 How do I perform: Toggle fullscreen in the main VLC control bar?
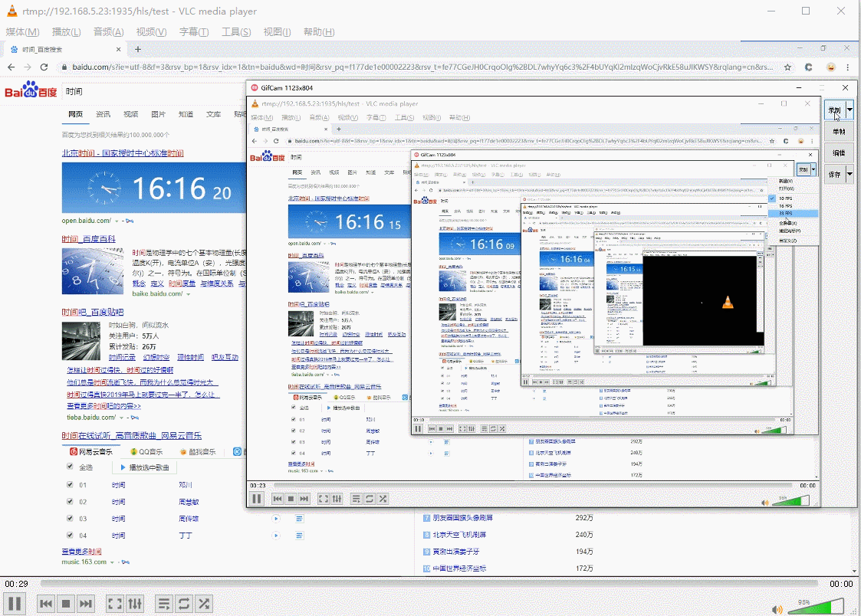coord(115,604)
